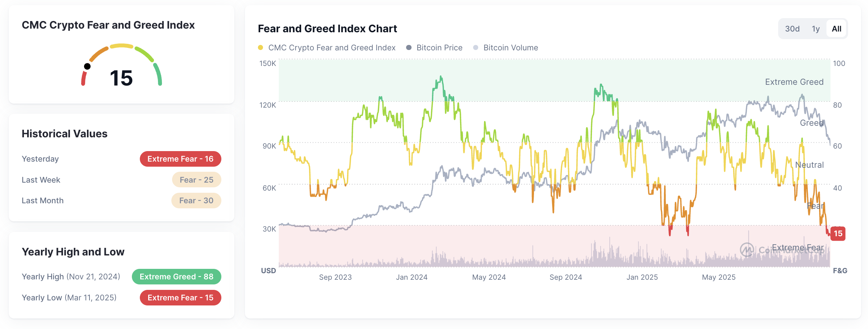Switch to the 30d time range

point(793,28)
